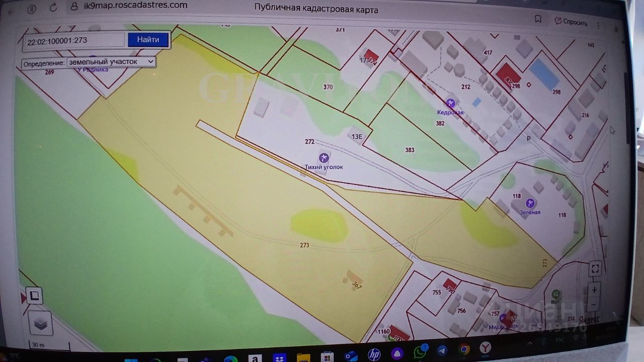Open the browser three-dot menu

click(598, 25)
